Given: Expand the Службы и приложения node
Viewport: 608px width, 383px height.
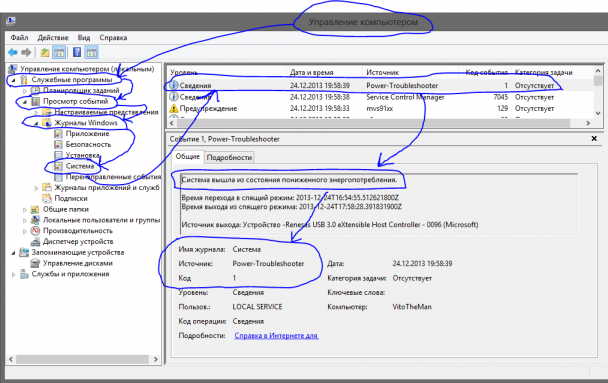Looking at the screenshot, I should [x=14, y=274].
